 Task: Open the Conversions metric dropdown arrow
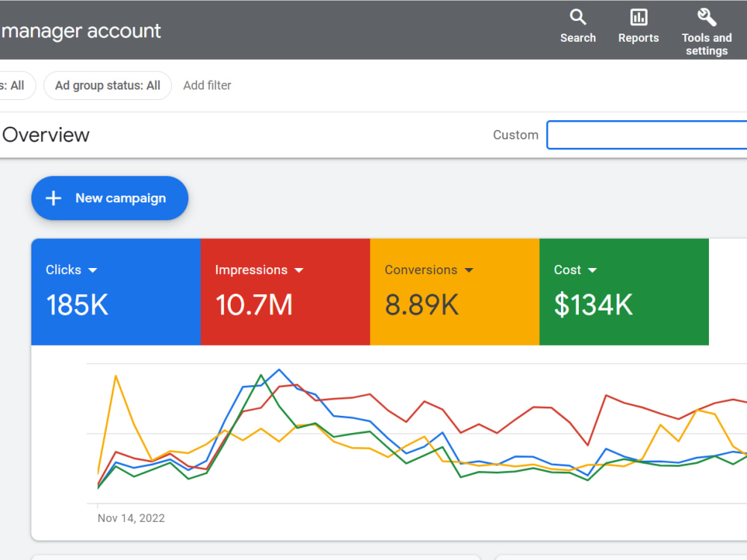tap(469, 270)
